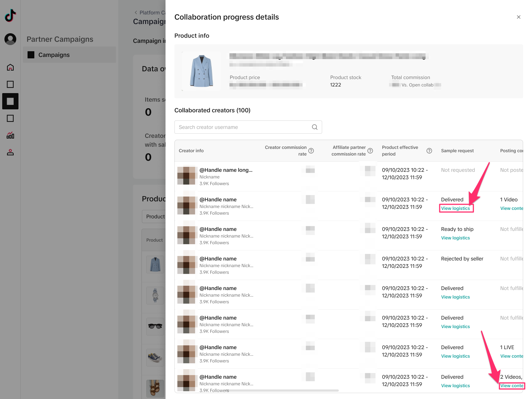The width and height of the screenshot is (532, 399).
Task: Close the Collaboration progress details panel
Action: pos(518,17)
